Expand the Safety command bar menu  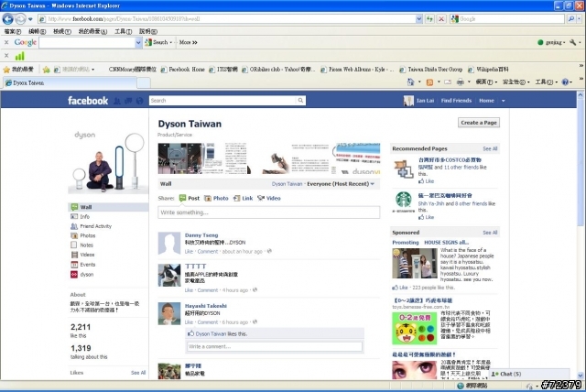(515, 82)
